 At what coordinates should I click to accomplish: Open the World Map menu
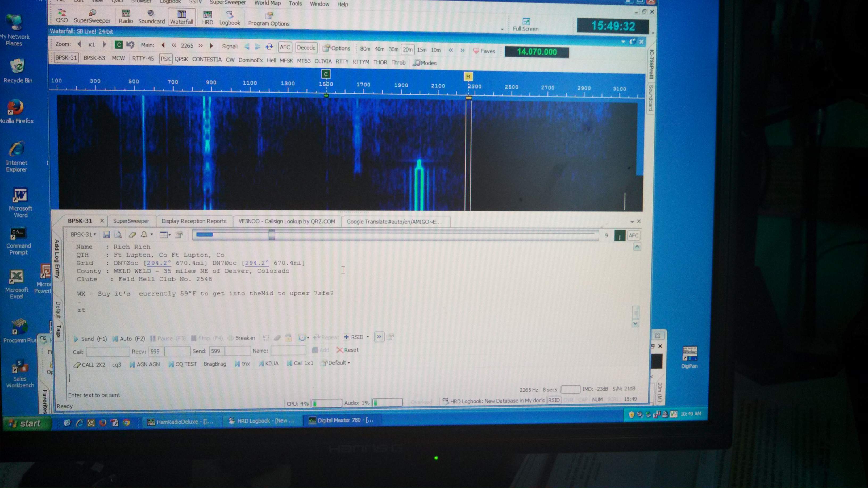click(x=267, y=3)
